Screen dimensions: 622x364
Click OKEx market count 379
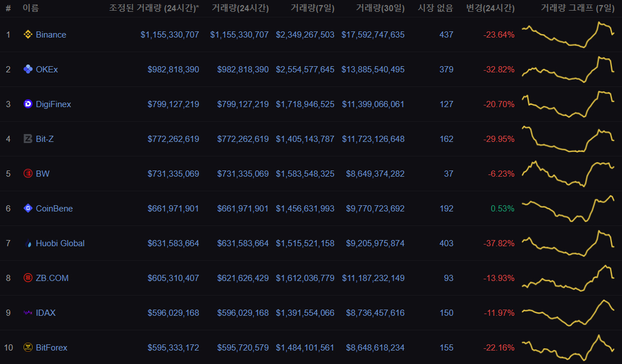(446, 70)
